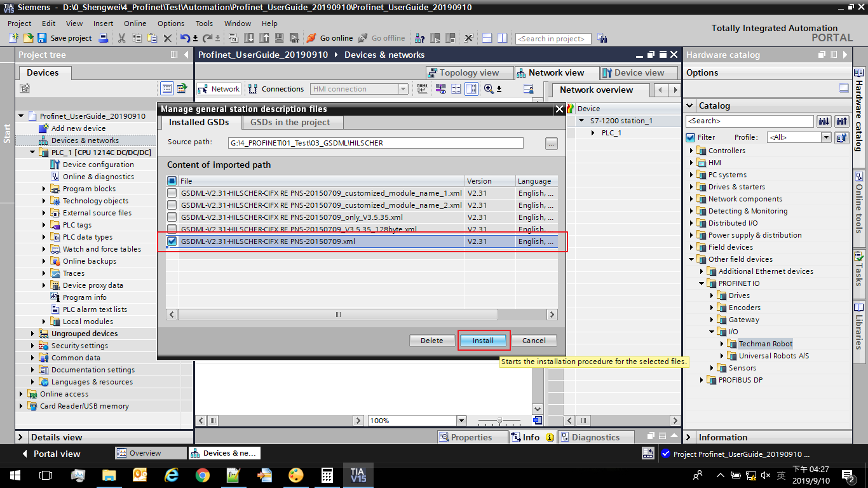868x488 pixels.
Task: Click the Download to device icon
Action: click(248, 38)
